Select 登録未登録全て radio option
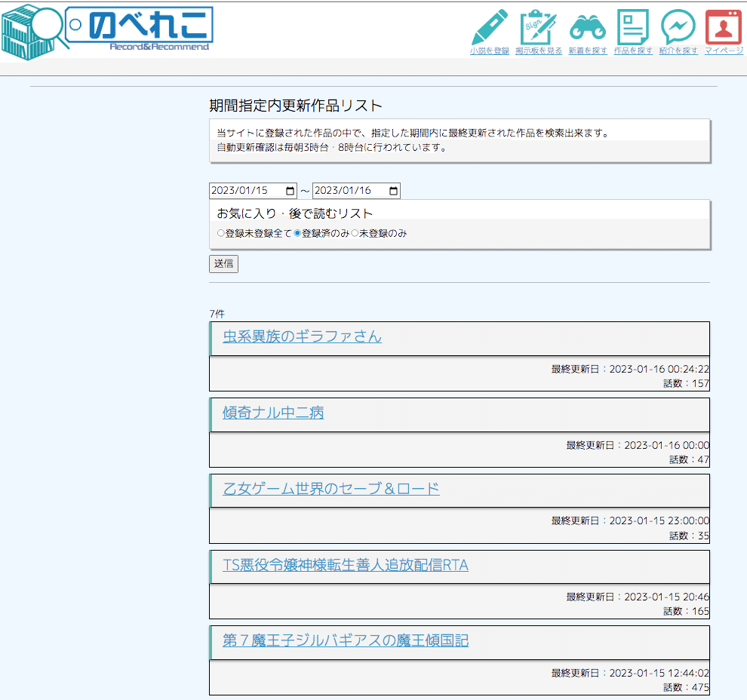This screenshot has width=747, height=700. coord(220,233)
